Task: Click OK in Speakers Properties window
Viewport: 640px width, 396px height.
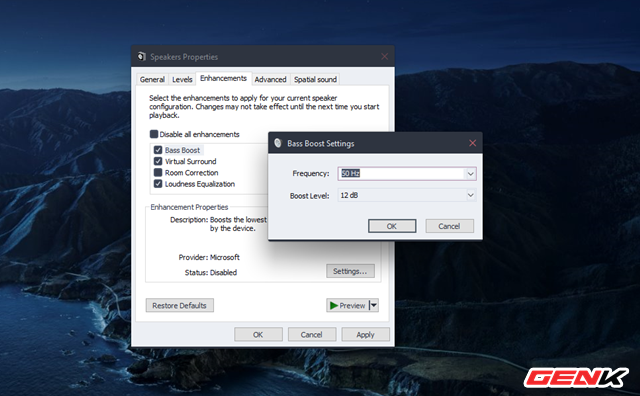Action: coord(258,334)
